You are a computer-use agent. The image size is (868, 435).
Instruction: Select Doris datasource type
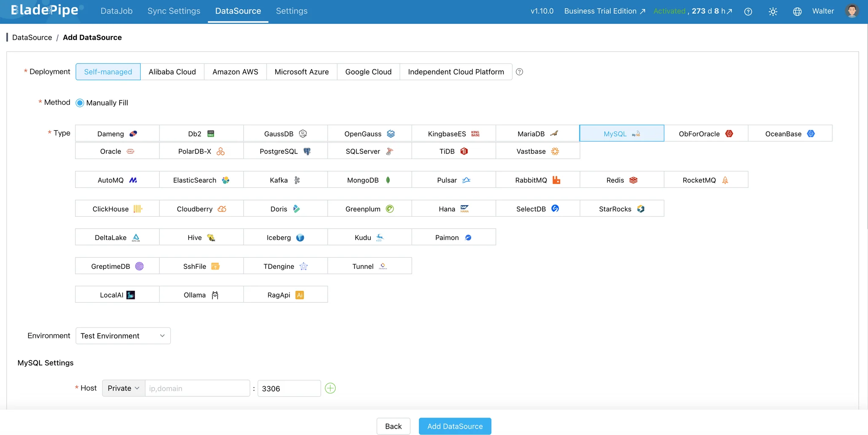point(285,209)
